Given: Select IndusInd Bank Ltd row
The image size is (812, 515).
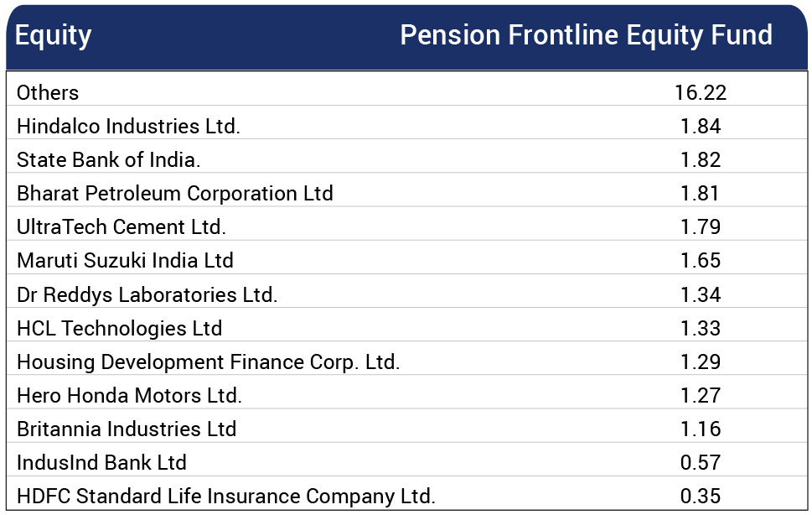Looking at the screenshot, I should pyautogui.click(x=406, y=463).
